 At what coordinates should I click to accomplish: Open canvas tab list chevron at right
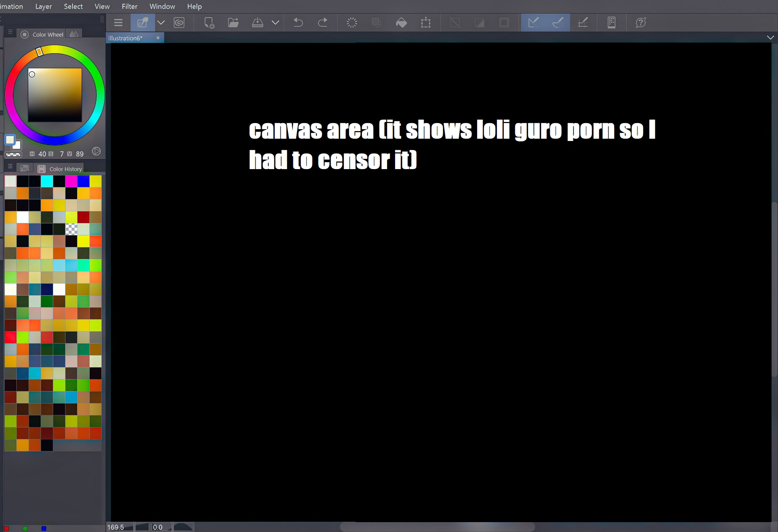(770, 38)
